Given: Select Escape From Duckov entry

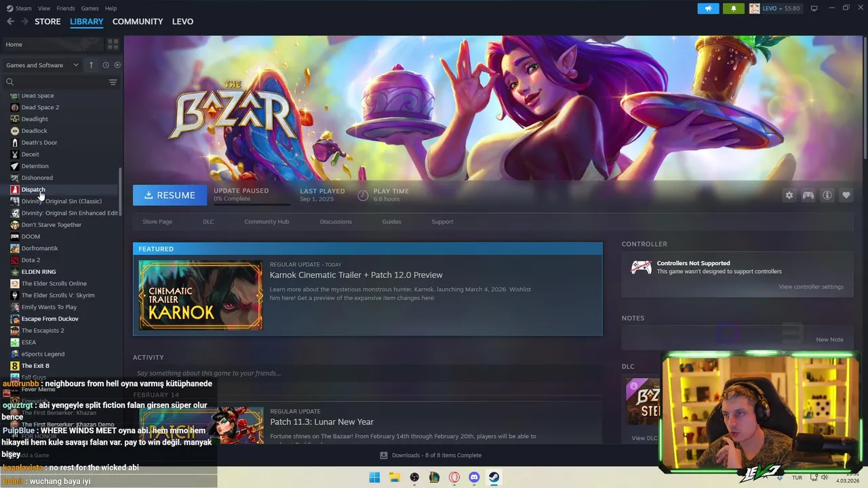Looking at the screenshot, I should 50,319.
